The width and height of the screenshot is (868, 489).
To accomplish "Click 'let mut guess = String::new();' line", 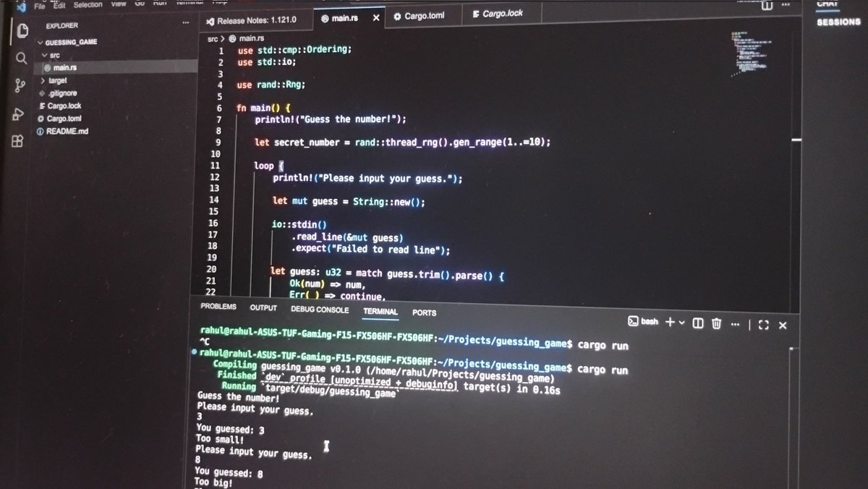I will coord(349,201).
